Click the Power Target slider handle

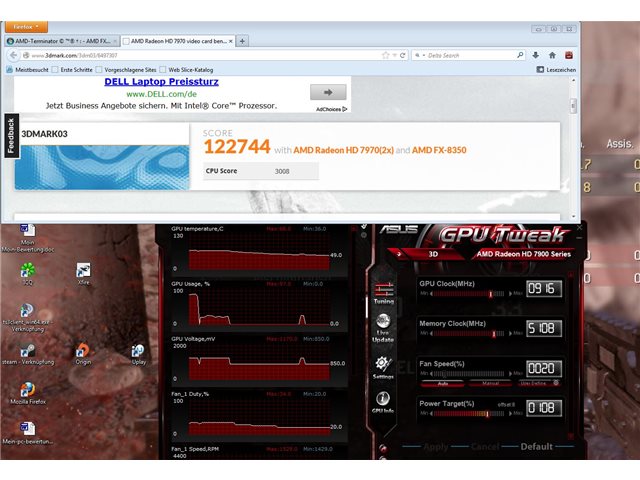point(487,413)
